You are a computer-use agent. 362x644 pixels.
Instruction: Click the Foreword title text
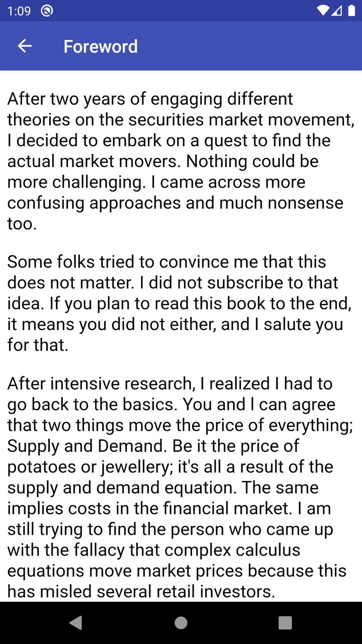tap(101, 46)
